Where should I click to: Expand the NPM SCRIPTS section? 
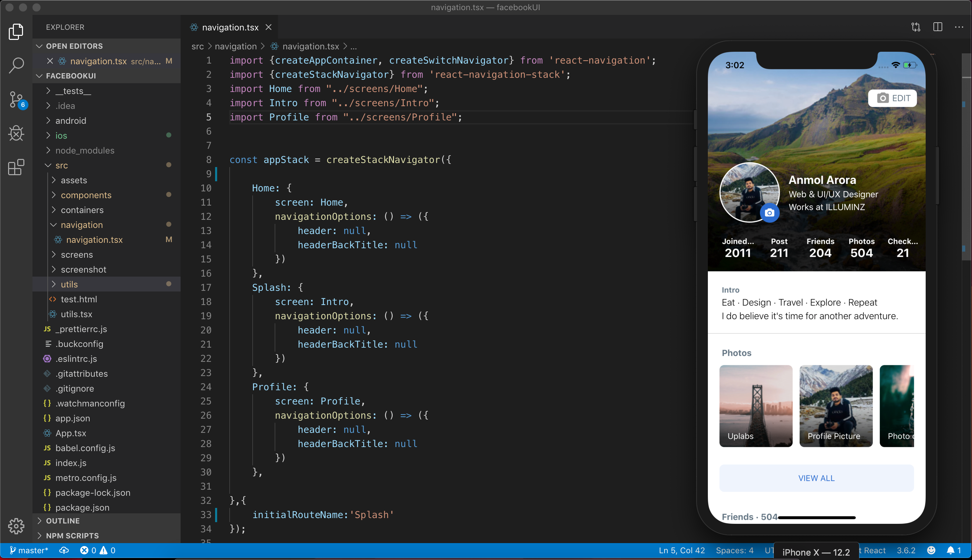[72, 535]
